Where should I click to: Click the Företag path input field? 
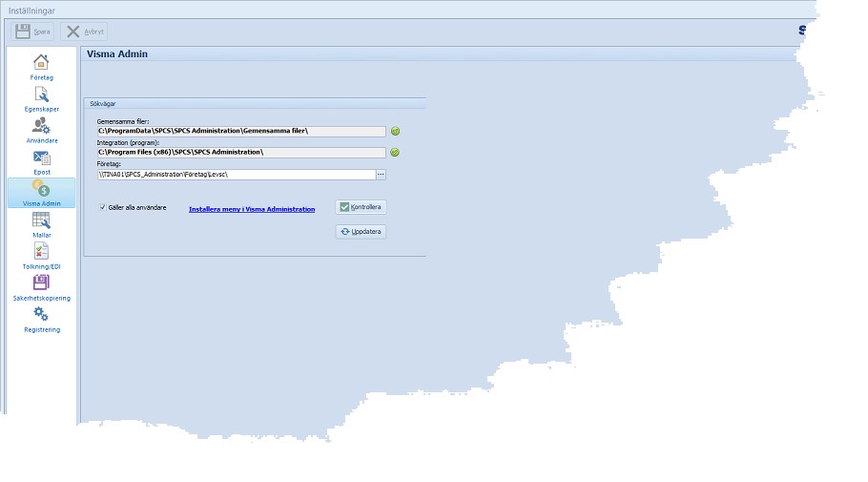(x=237, y=175)
